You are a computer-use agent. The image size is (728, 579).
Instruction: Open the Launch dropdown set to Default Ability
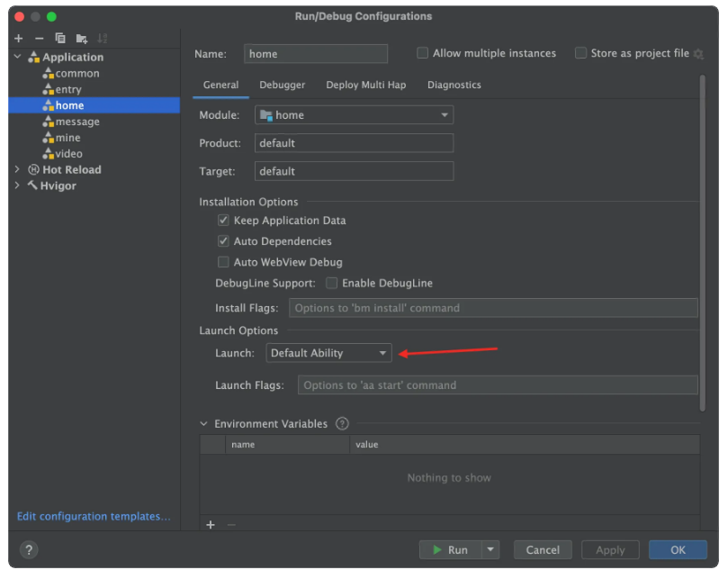pyautogui.click(x=328, y=353)
